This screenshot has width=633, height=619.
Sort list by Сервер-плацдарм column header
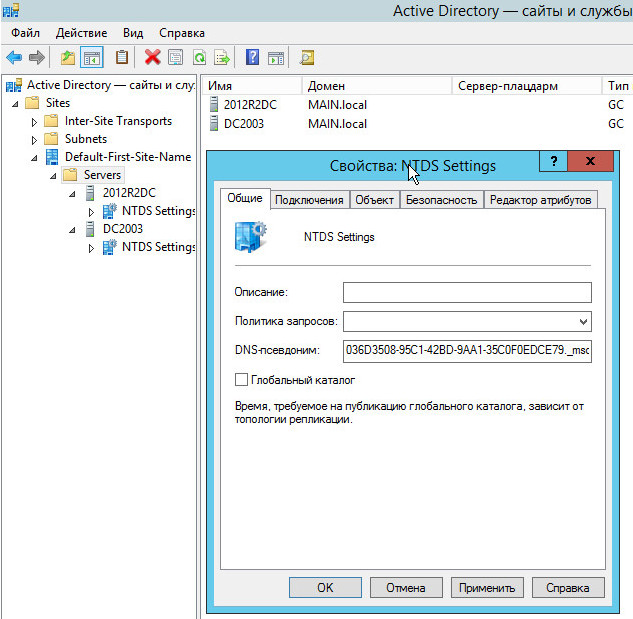pyautogui.click(x=526, y=86)
